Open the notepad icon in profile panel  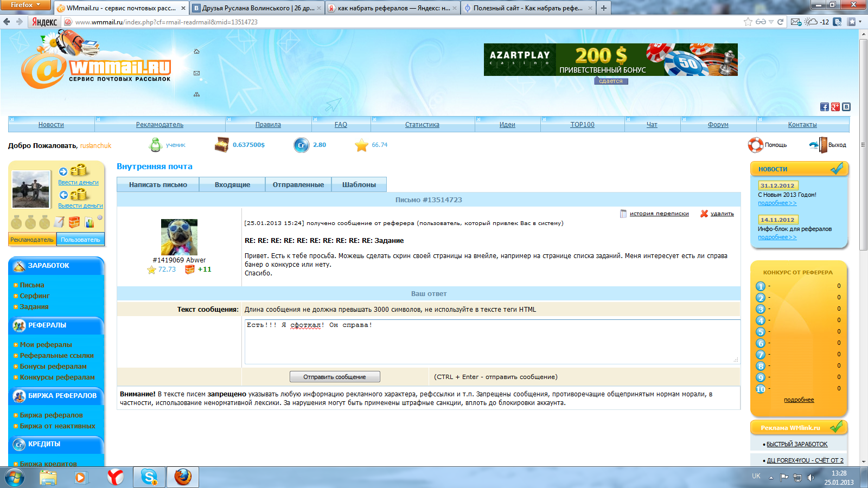[59, 222]
